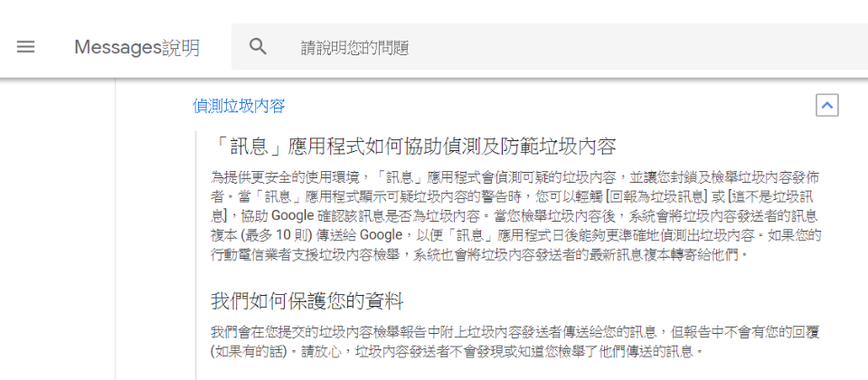Click the text [回報為垃圾訊息]
The image size is (868, 380).
click(x=658, y=197)
